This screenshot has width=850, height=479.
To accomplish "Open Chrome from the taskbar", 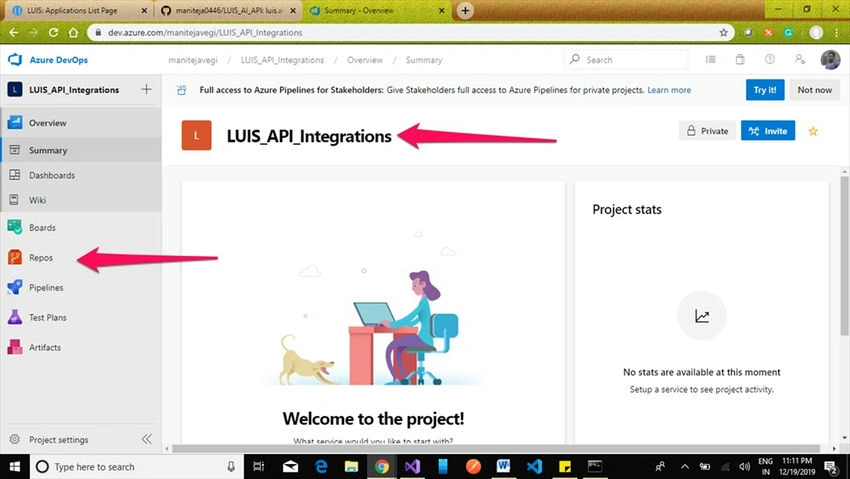I will [382, 467].
